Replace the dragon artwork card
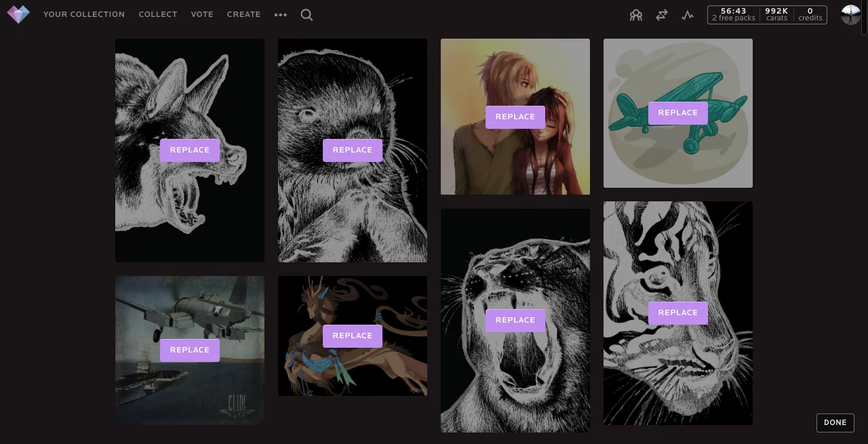This screenshot has width=868, height=444. [353, 336]
